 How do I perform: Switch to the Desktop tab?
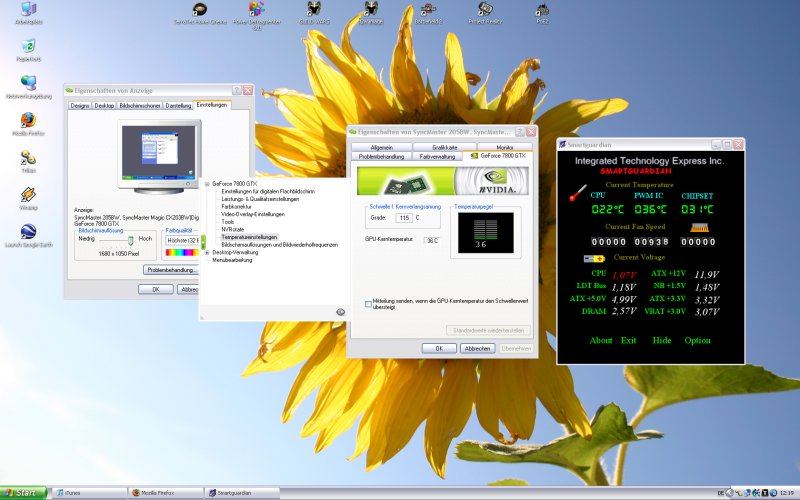[x=104, y=106]
